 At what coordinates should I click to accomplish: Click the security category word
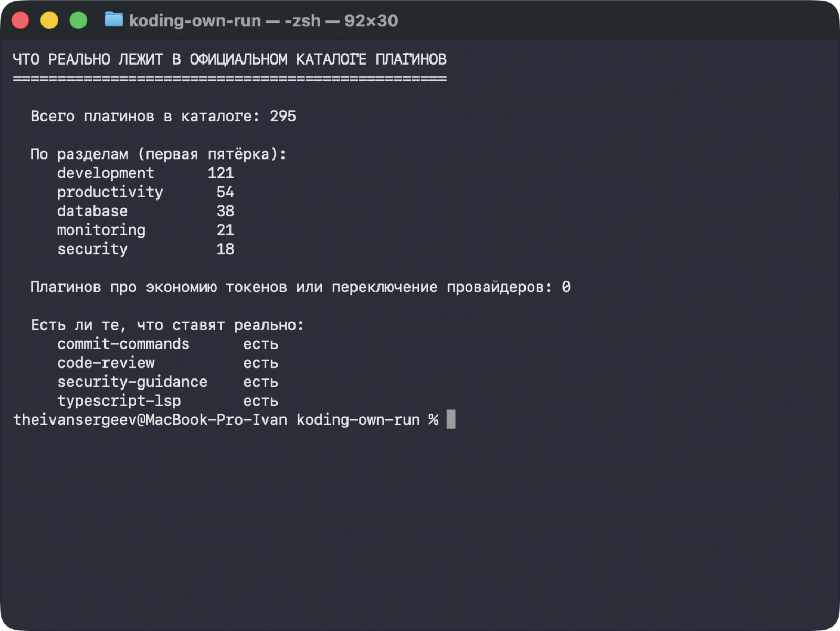coord(92,249)
